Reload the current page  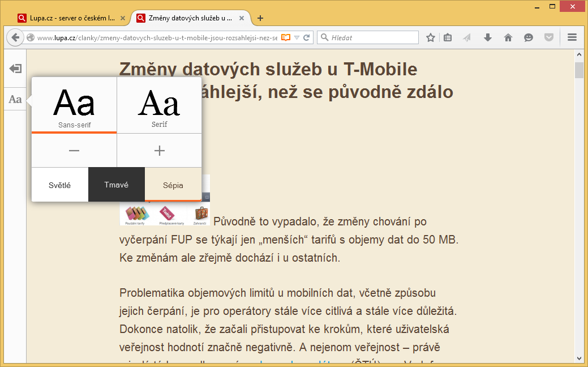[307, 37]
